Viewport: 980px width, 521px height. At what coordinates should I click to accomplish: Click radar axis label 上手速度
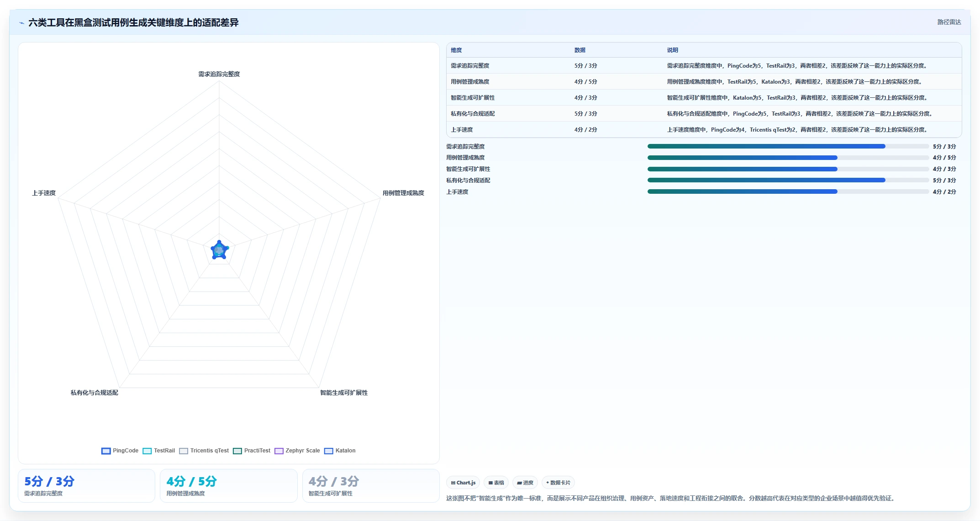pos(44,193)
